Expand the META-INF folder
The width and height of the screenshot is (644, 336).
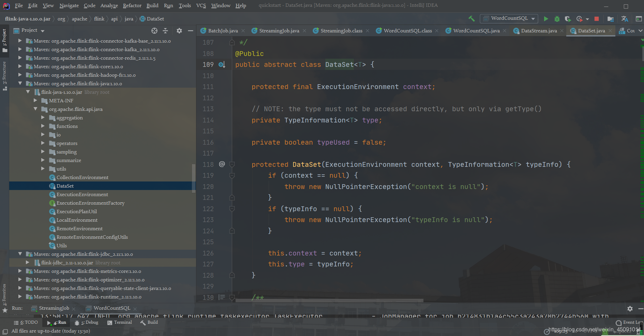click(x=35, y=100)
